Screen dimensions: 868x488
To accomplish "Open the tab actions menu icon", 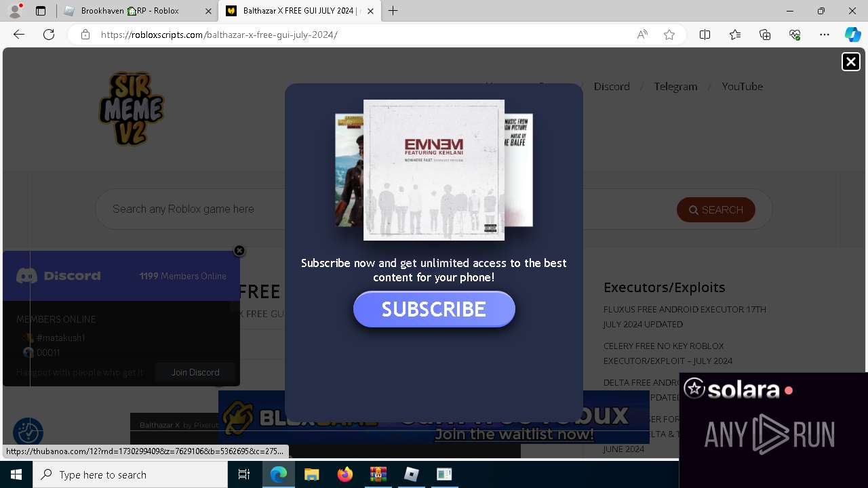I will tap(41, 11).
